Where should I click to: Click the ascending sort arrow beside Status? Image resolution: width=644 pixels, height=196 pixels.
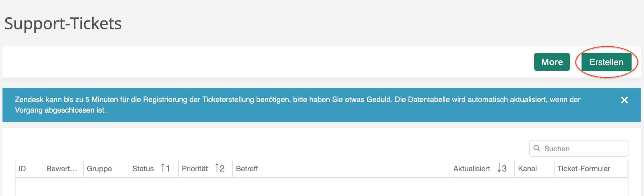point(163,168)
